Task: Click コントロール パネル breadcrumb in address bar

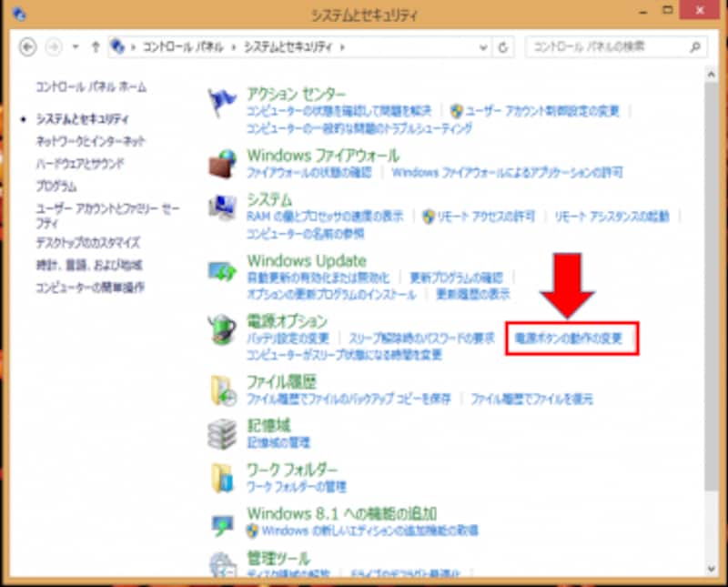Action: pyautogui.click(x=183, y=47)
